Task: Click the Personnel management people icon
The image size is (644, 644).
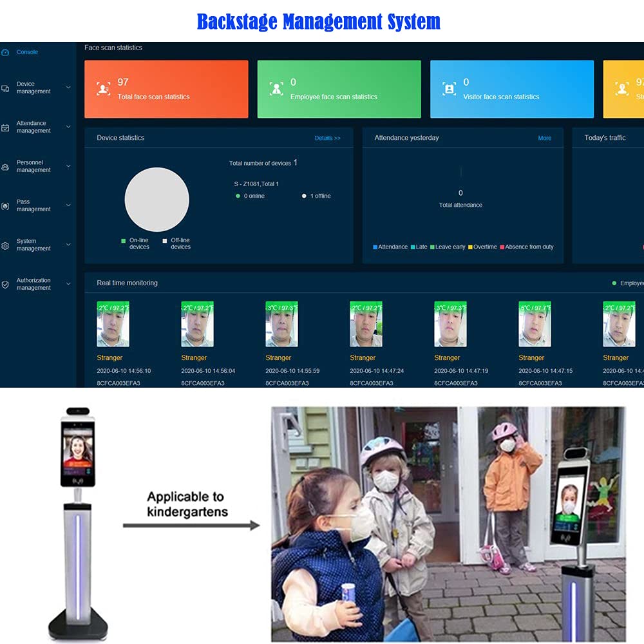Action: 5,167
